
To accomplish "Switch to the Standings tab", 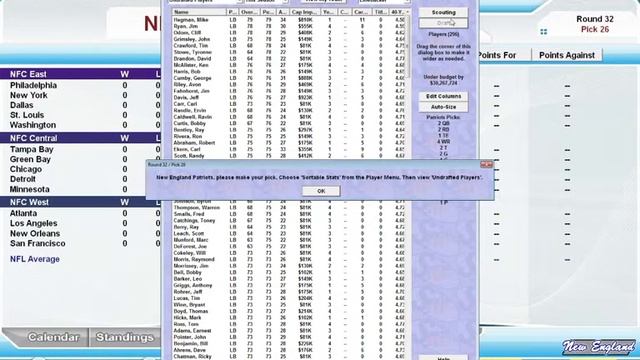I will coord(124,337).
